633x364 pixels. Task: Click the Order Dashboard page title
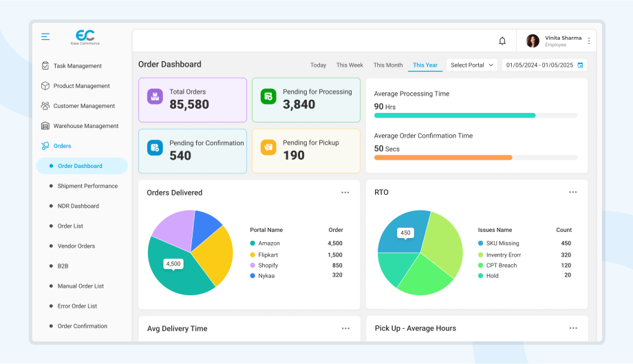click(x=169, y=64)
